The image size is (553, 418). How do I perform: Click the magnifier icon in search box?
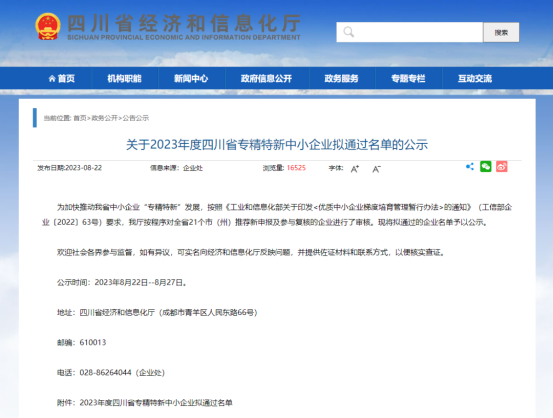click(348, 32)
